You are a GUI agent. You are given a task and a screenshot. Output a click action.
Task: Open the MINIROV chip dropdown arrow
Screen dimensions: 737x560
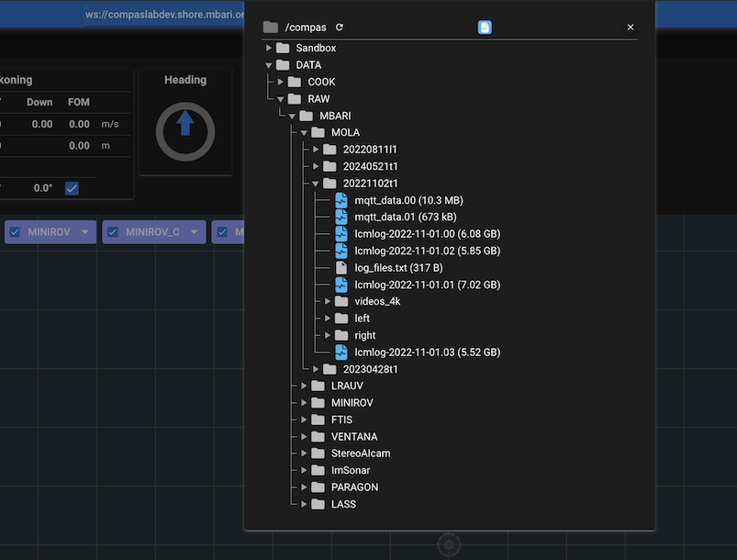coord(84,232)
